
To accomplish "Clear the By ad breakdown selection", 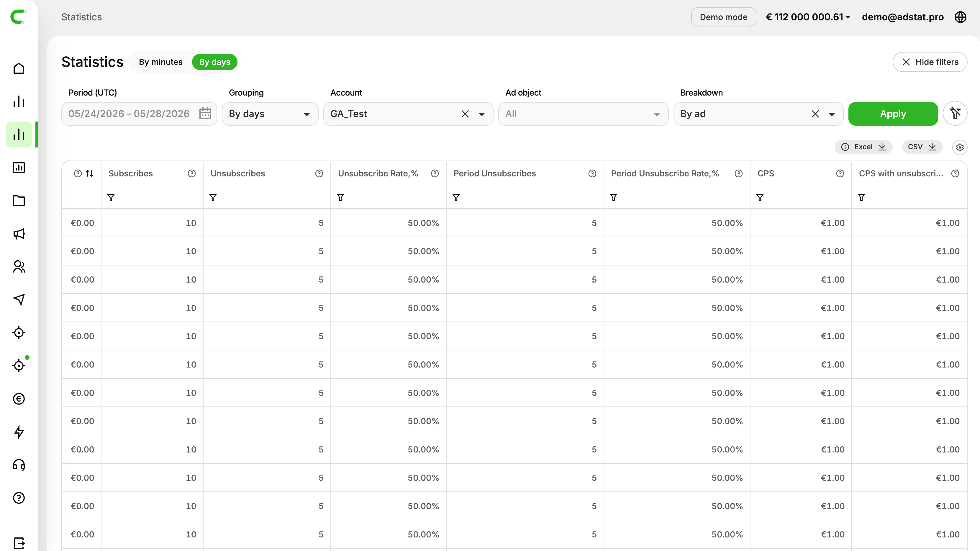I will [815, 114].
